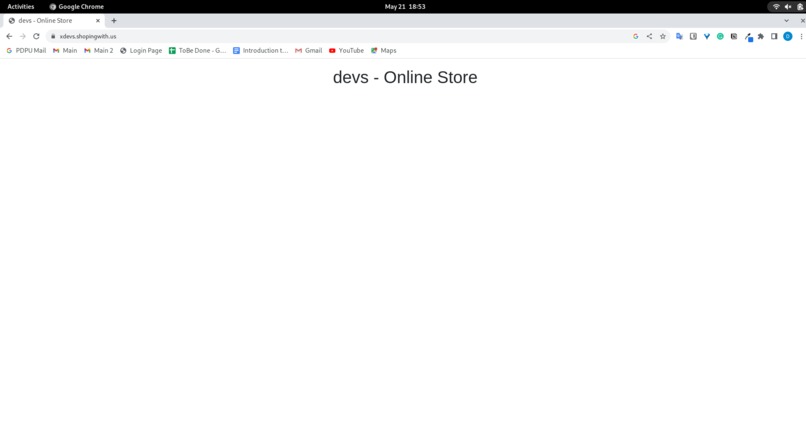
Task: Open the Extensions puzzle piece menu
Action: coord(761,36)
